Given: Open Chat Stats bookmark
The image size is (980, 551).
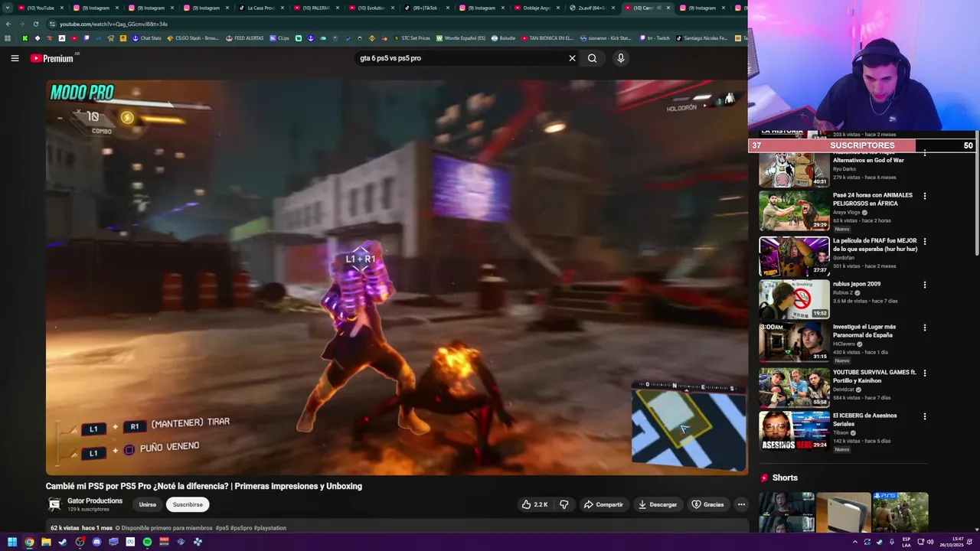Looking at the screenshot, I should point(147,38).
